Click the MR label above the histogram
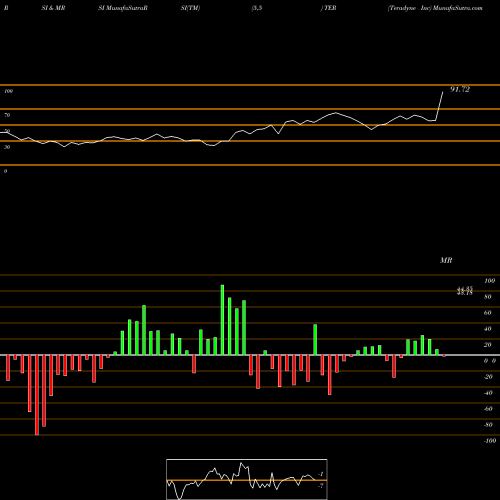Screen dimensions: 500x500 446,260
